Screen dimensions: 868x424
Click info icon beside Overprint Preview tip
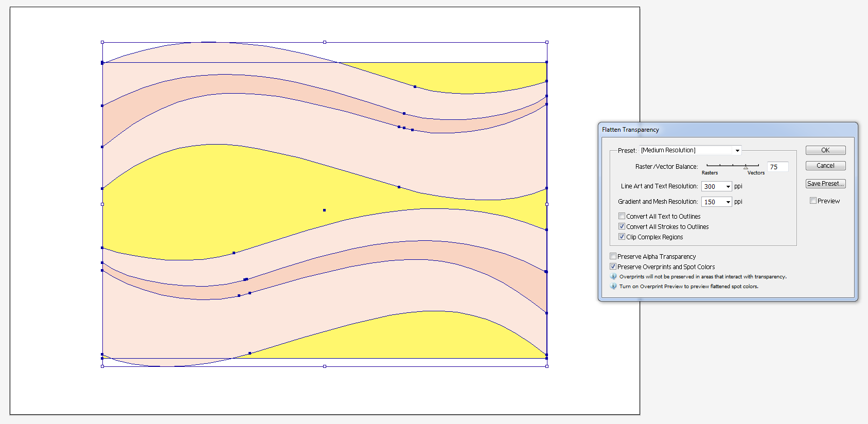[613, 286]
